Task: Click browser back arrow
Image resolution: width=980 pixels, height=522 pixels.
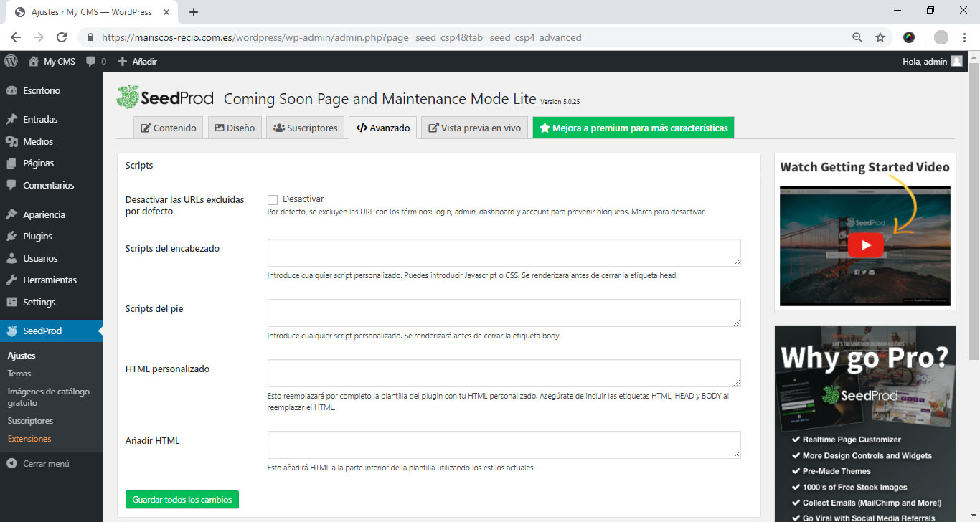Action: pyautogui.click(x=16, y=37)
